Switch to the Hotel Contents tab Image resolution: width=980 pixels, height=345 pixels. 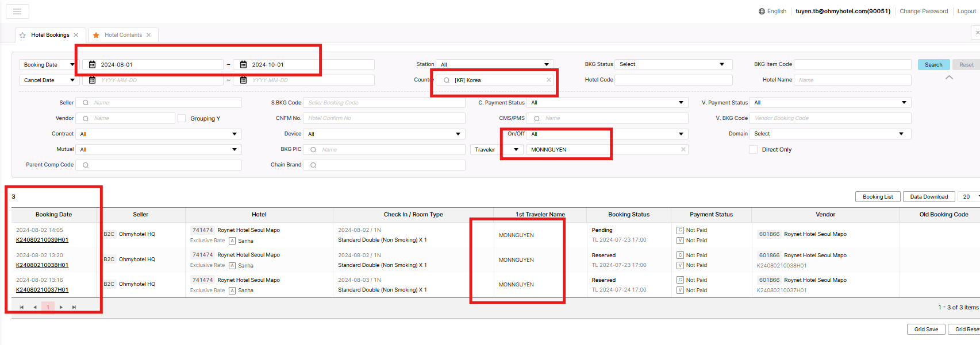(123, 35)
